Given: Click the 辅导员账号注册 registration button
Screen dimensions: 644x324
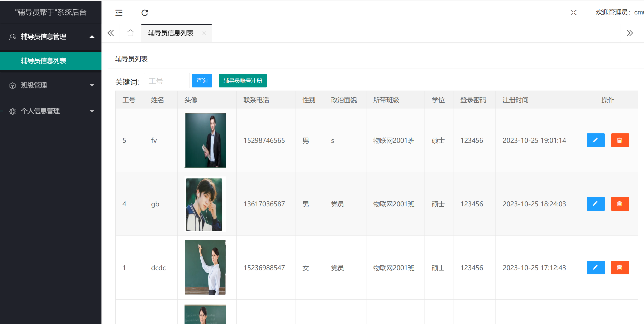Looking at the screenshot, I should click(243, 81).
